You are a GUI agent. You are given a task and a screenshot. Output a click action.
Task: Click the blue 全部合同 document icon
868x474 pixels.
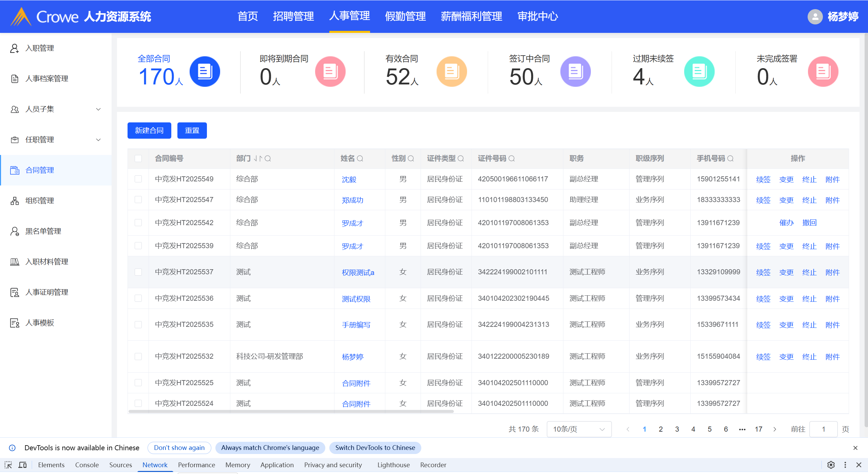[205, 72]
